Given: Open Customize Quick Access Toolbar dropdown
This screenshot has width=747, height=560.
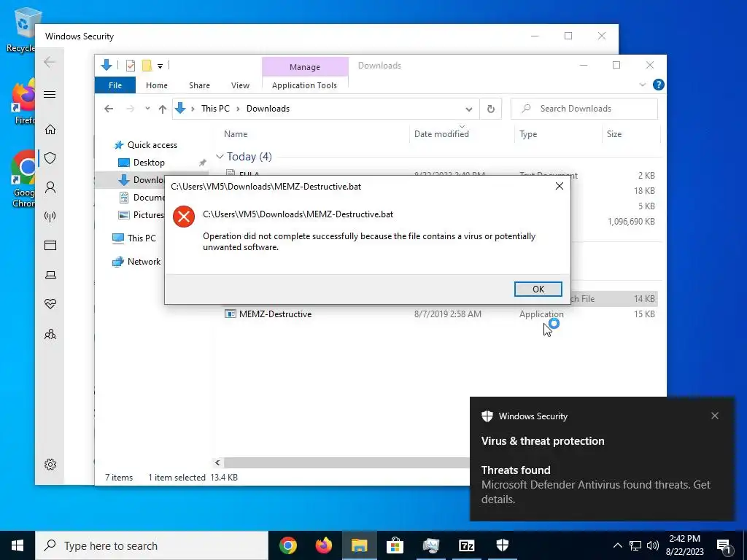Looking at the screenshot, I should click(x=160, y=66).
